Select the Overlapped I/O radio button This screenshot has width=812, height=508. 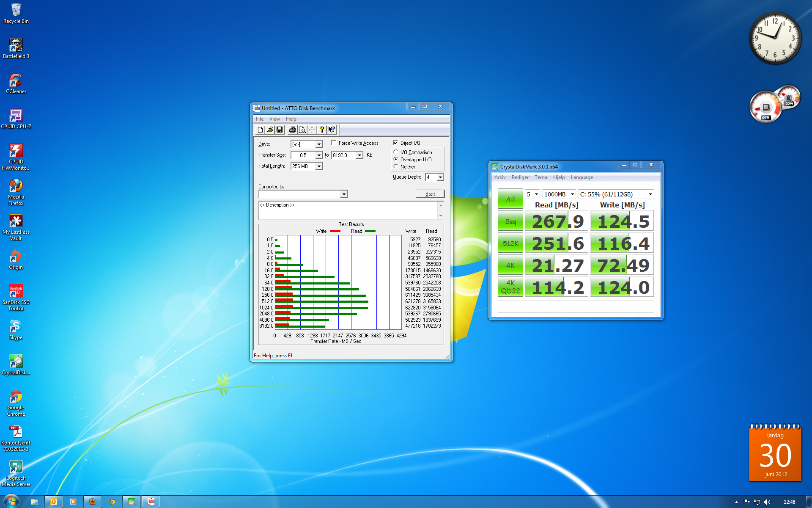pos(396,159)
